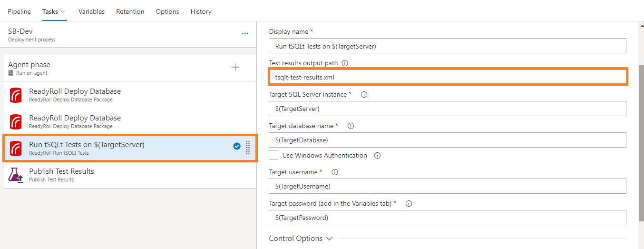Click the Publish Test Results flask icon
Viewport: 644px width, 249px height.
[x=16, y=175]
